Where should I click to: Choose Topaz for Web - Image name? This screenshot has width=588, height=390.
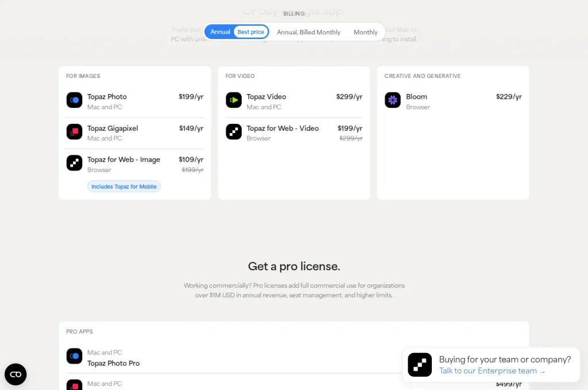124,159
